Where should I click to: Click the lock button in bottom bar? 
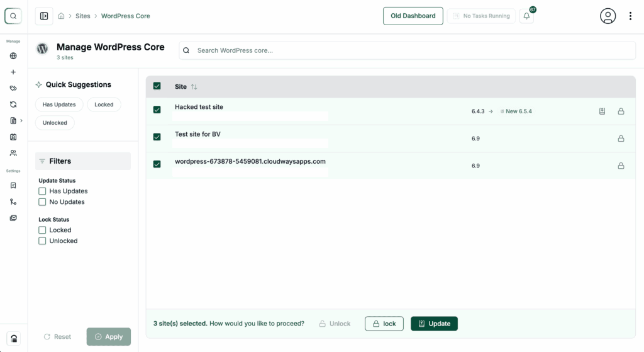click(x=384, y=324)
